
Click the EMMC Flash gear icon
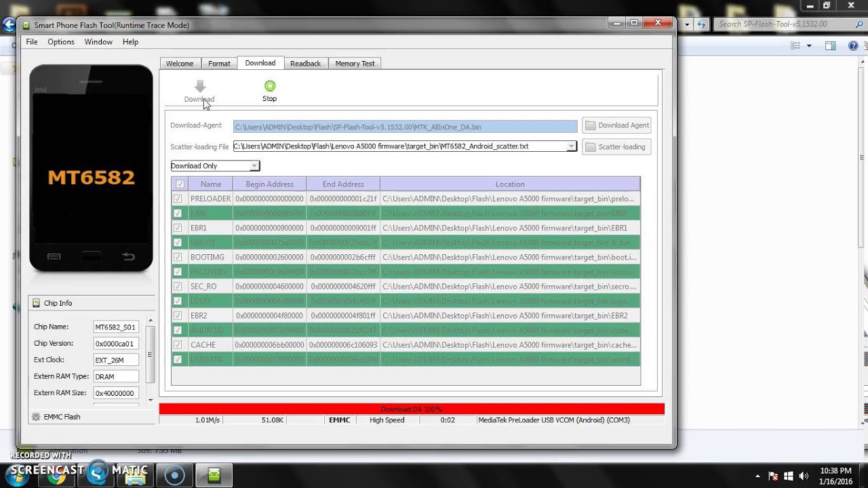point(37,417)
